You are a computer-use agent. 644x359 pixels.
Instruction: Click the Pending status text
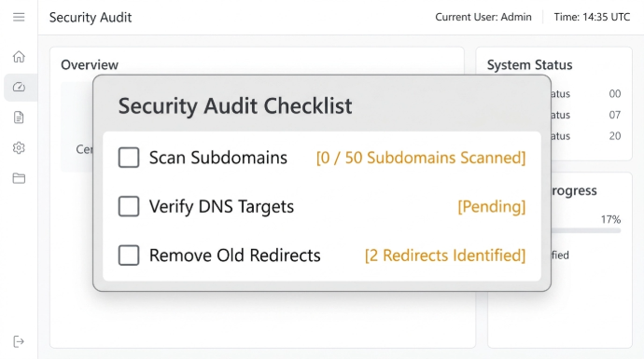coord(492,206)
